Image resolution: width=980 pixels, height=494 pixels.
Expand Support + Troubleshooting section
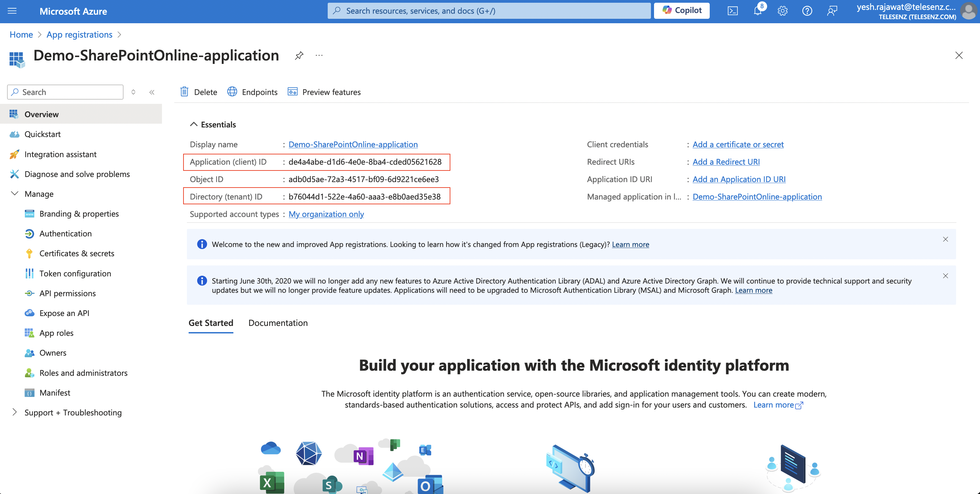coord(14,412)
